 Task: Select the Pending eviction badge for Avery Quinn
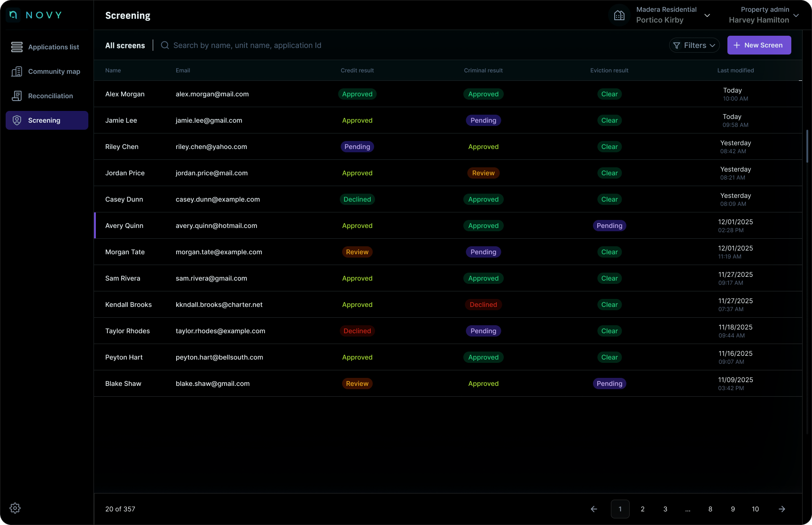(x=609, y=226)
